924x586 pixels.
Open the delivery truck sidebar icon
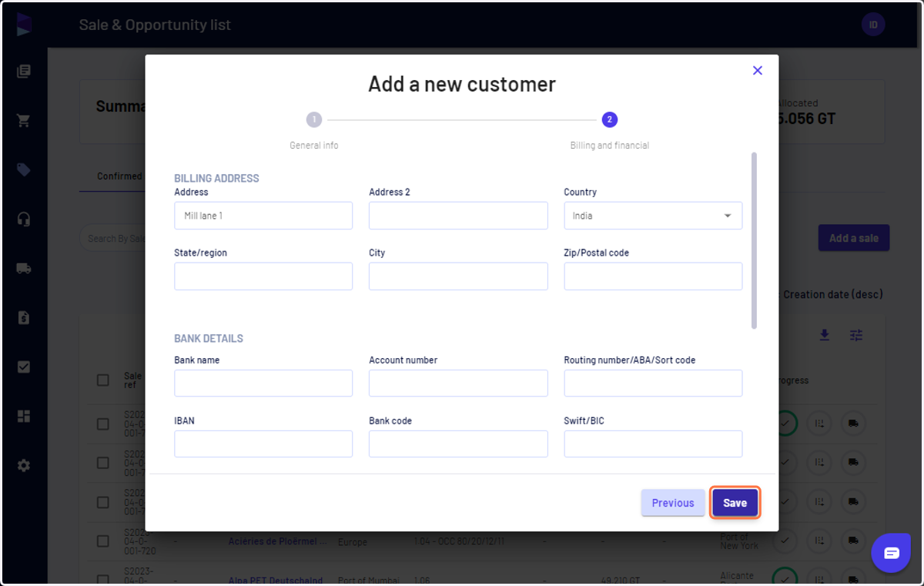pos(24,269)
